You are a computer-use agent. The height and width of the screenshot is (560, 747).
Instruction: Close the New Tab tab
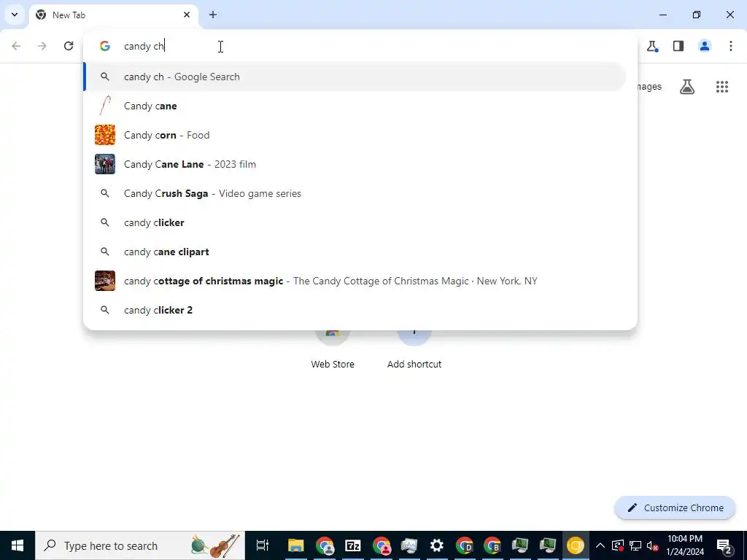[x=187, y=15]
